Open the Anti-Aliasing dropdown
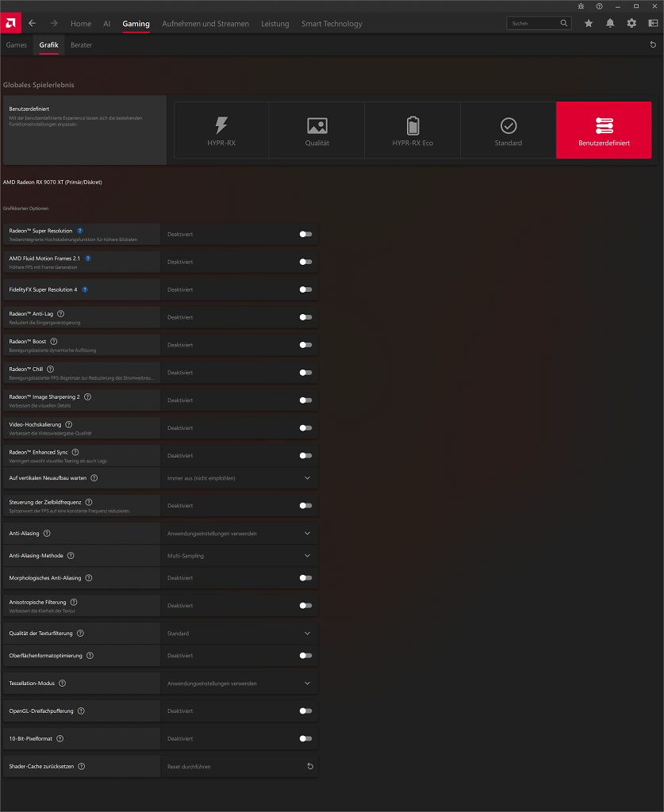The image size is (664, 812). click(240, 534)
